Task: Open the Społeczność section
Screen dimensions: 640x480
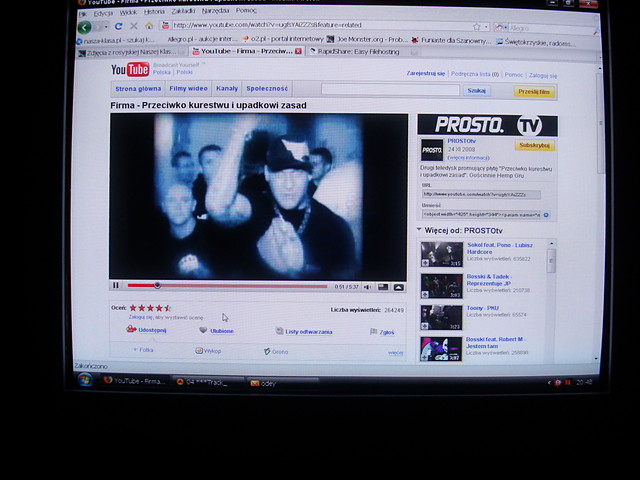Action: point(267,89)
